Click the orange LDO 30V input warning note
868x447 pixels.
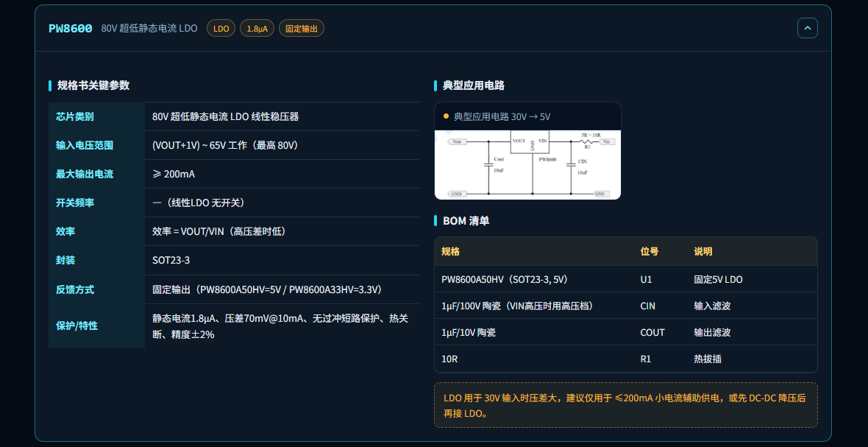[x=625, y=406]
